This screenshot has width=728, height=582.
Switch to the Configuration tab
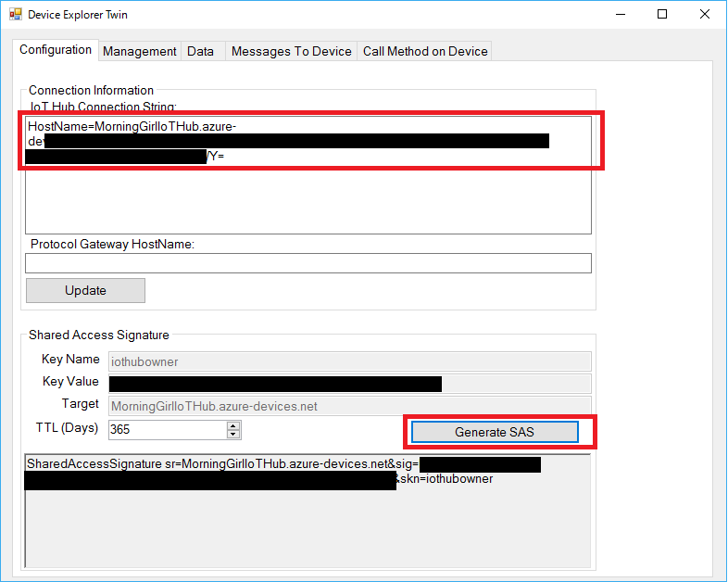(56, 50)
